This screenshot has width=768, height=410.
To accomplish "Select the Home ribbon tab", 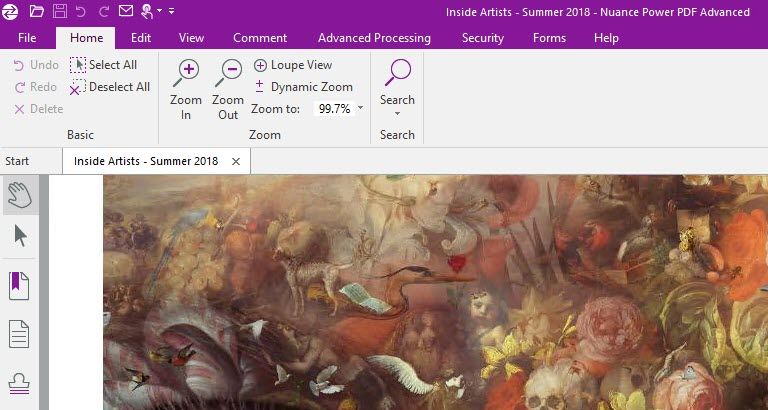I will point(86,38).
